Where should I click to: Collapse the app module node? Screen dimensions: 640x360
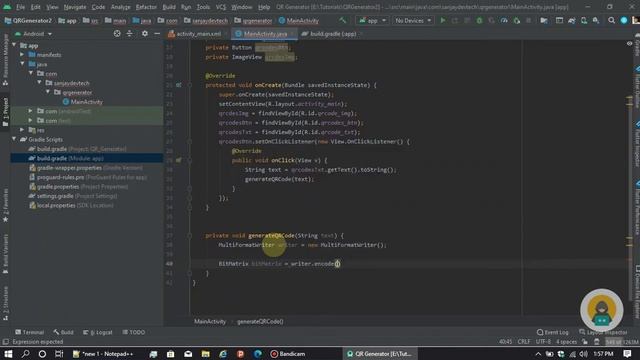click(x=14, y=45)
